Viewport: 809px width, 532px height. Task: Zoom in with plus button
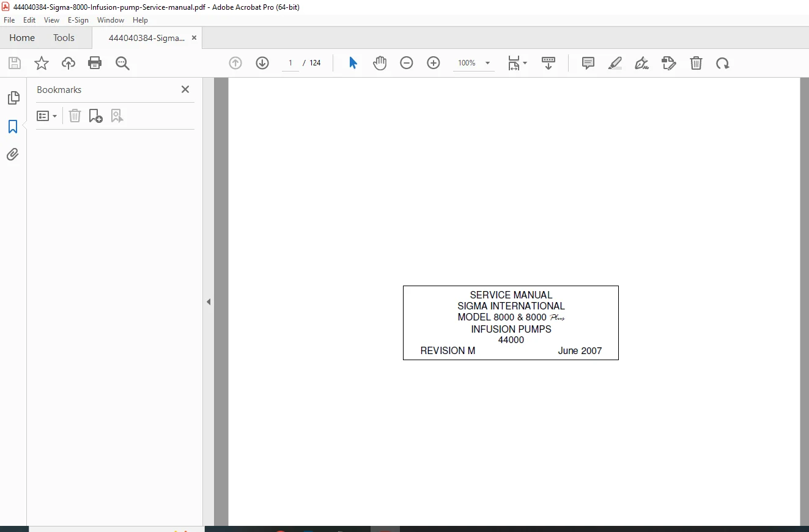click(x=434, y=63)
